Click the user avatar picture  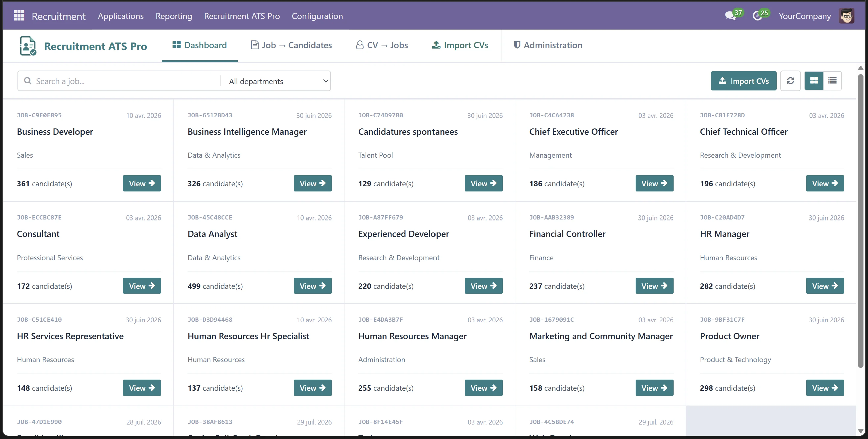pos(846,16)
